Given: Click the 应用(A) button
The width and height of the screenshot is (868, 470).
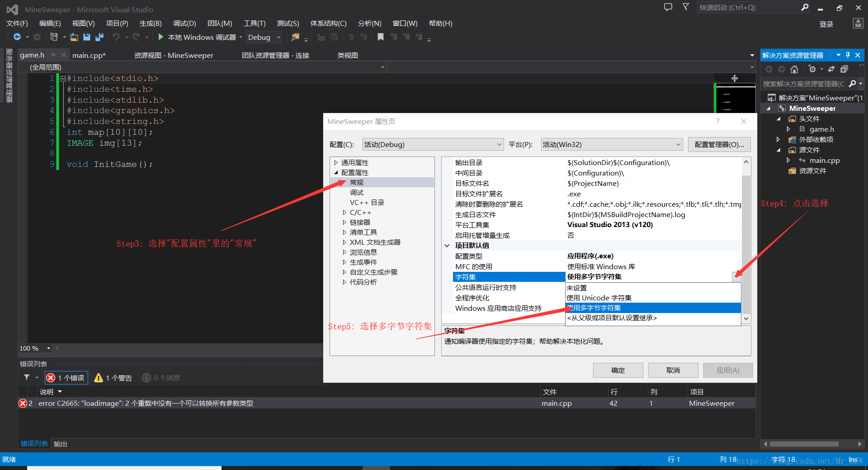Looking at the screenshot, I should (728, 370).
